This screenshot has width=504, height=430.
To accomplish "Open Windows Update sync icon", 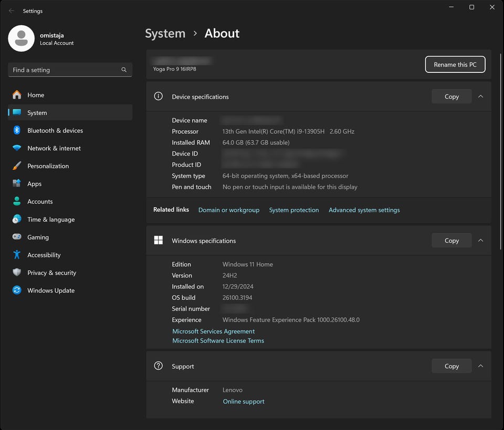I will (x=17, y=291).
